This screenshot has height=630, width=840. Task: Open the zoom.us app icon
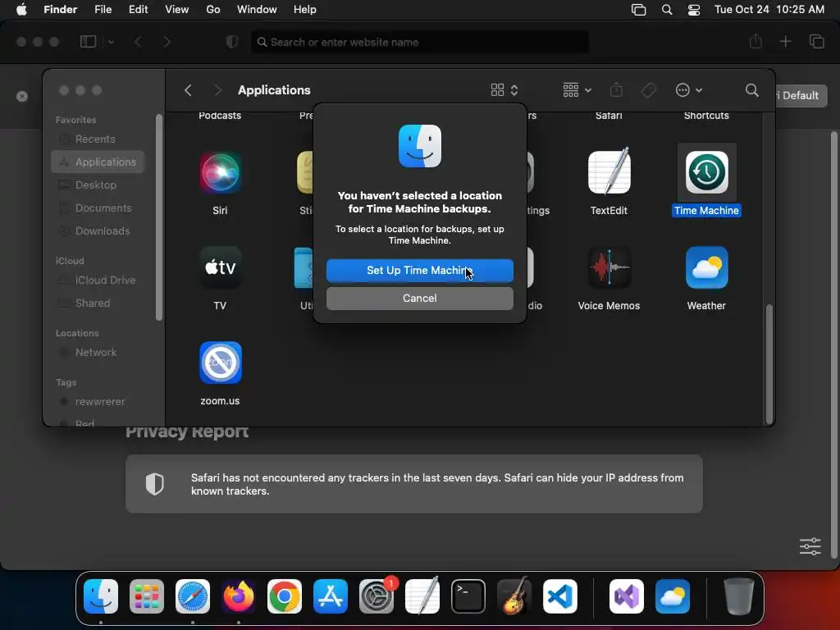pyautogui.click(x=220, y=363)
